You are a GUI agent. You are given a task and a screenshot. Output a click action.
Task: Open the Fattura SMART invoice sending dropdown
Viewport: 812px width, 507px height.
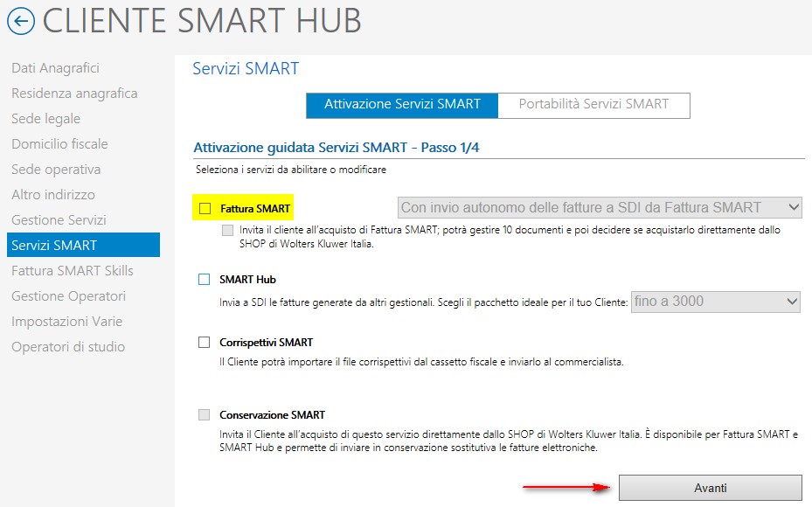pyautogui.click(x=600, y=208)
